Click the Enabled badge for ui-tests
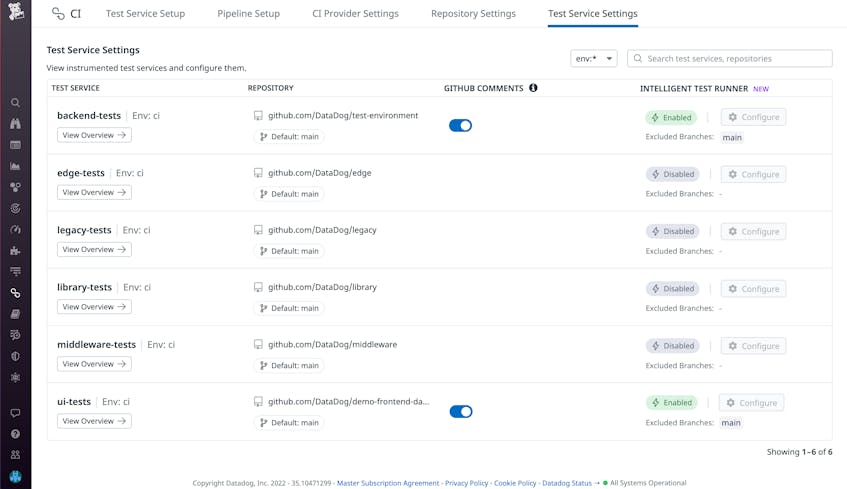Screen dimensions: 847x489 671,403
